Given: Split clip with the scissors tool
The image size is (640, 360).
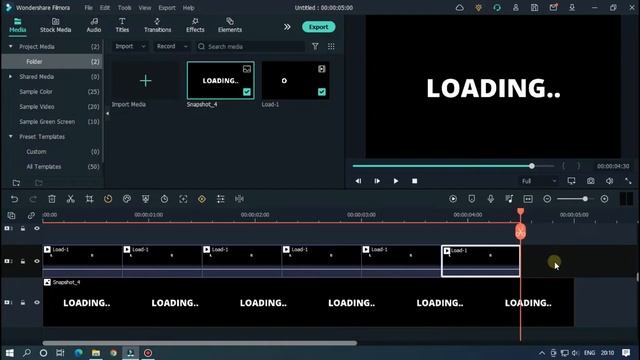Looking at the screenshot, I should coord(71,199).
